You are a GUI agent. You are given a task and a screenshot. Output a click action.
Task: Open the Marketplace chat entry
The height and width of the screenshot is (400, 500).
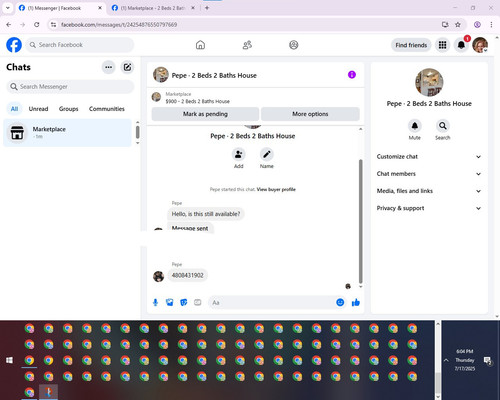point(68,133)
